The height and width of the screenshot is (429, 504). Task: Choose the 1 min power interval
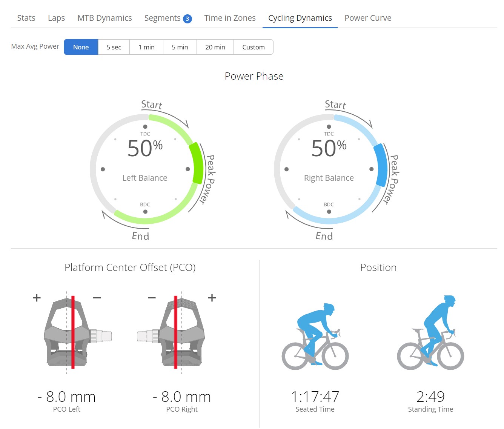click(x=146, y=47)
